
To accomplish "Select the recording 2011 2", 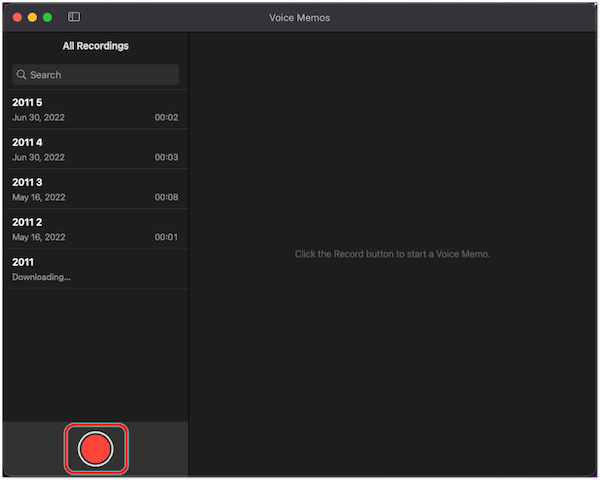I will (96, 229).
